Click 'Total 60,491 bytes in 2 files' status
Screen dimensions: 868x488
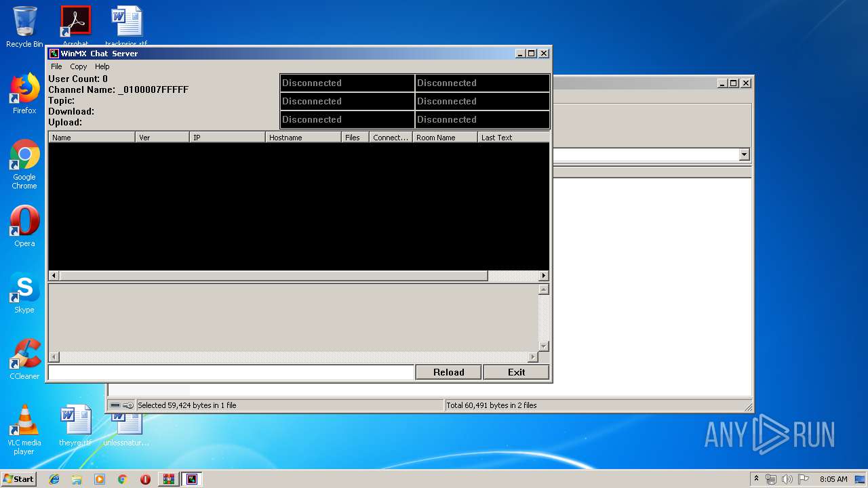click(492, 405)
